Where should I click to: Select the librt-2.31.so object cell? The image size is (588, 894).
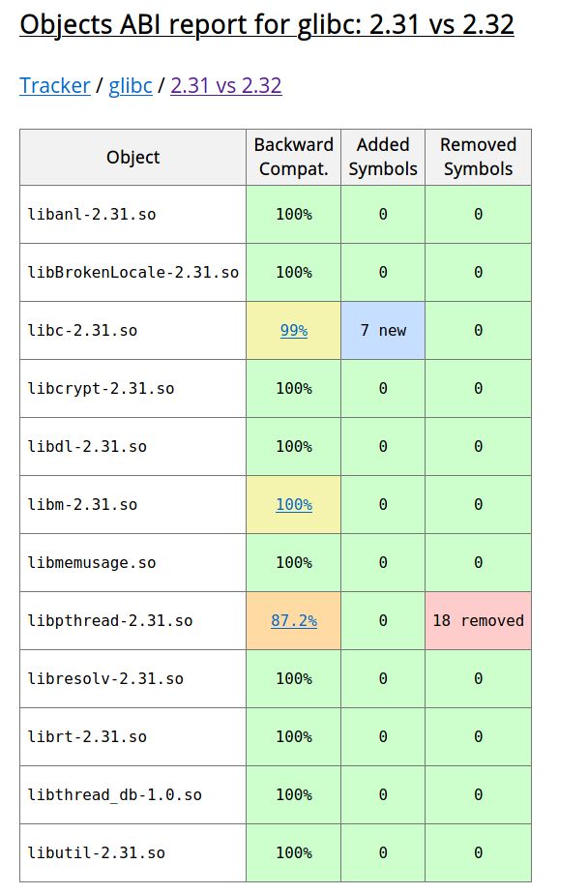87,736
